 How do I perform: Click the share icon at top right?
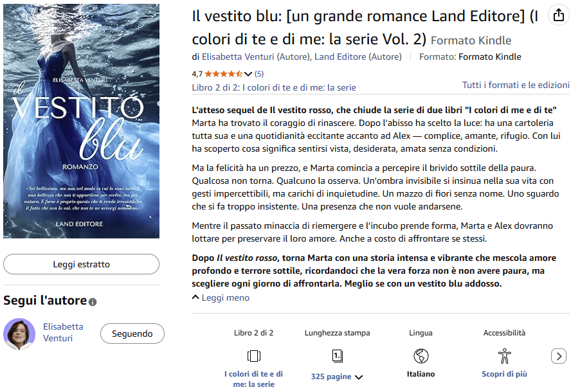[x=559, y=15]
